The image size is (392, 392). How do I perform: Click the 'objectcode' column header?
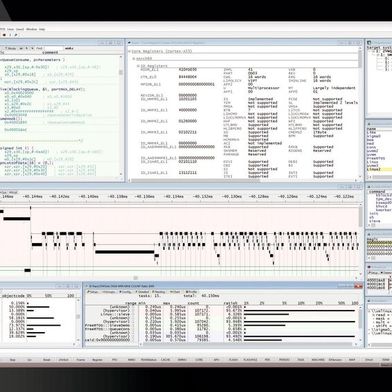tap(13, 296)
